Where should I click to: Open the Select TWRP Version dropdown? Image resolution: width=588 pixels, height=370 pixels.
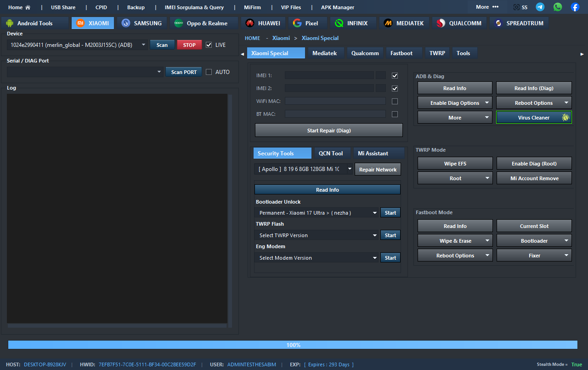pyautogui.click(x=375, y=235)
